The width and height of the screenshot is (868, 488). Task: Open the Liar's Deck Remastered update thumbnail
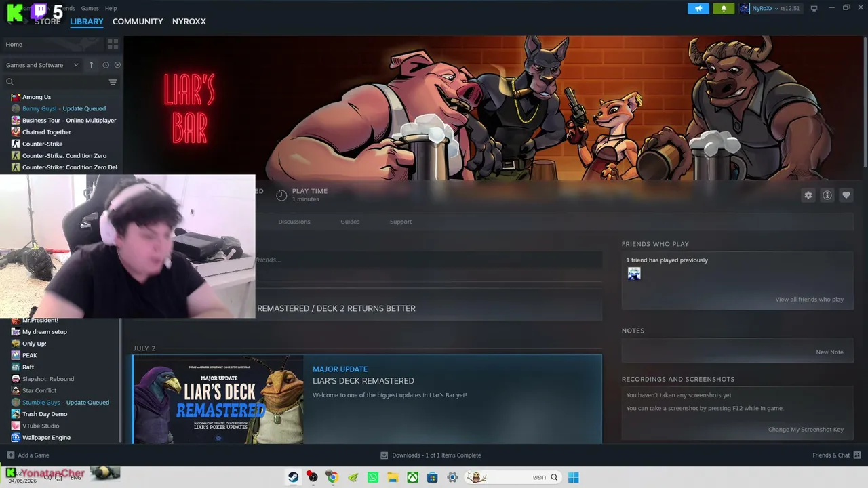point(218,400)
